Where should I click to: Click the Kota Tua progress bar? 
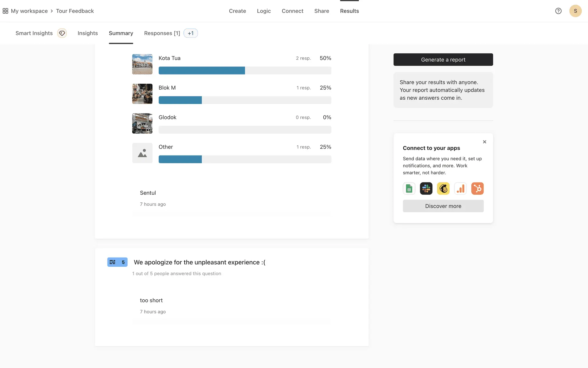tap(245, 71)
